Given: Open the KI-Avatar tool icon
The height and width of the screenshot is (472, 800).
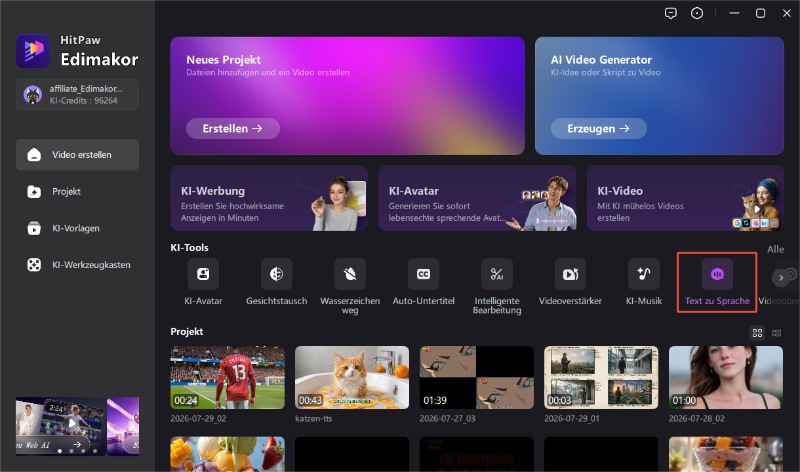Looking at the screenshot, I should (x=203, y=274).
